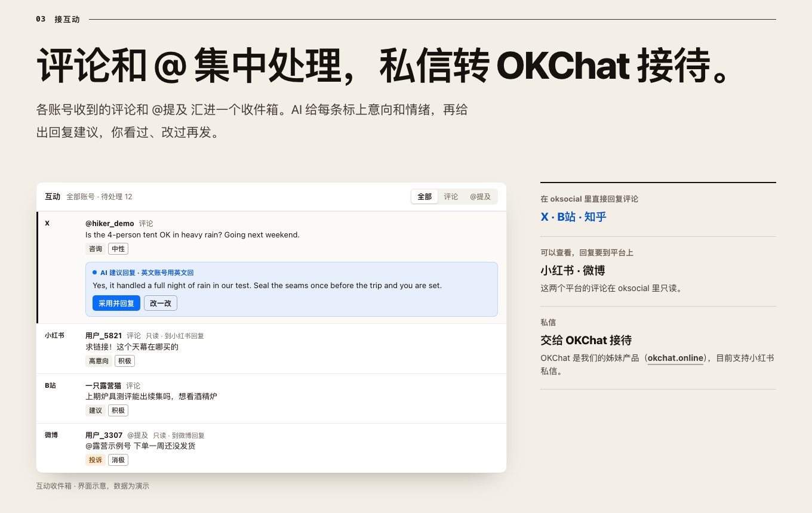Click the 消极 sentiment tag

pos(118,460)
